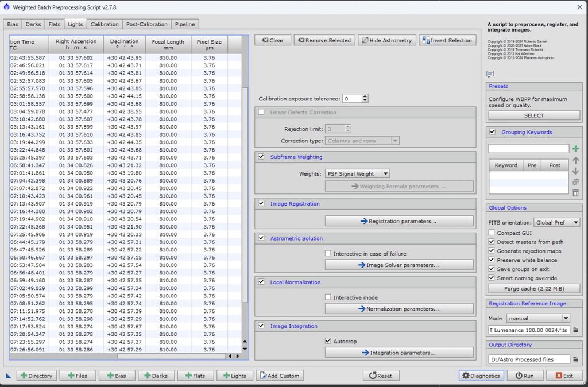Run Diagnostics
588x387 pixels.
click(481, 376)
